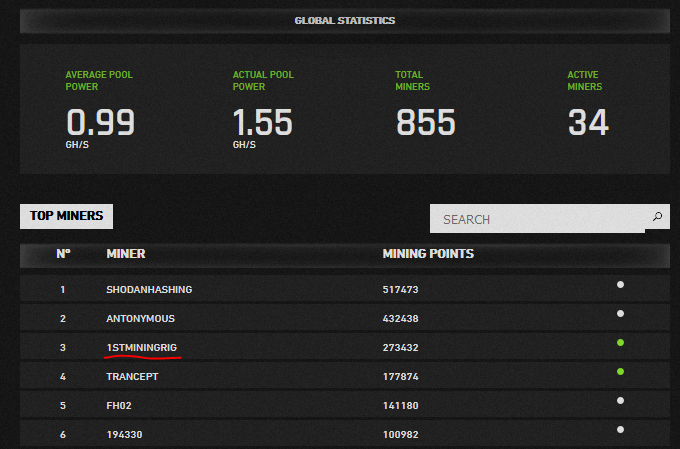The image size is (680, 449).
Task: Click the MINER column header
Action: point(126,254)
